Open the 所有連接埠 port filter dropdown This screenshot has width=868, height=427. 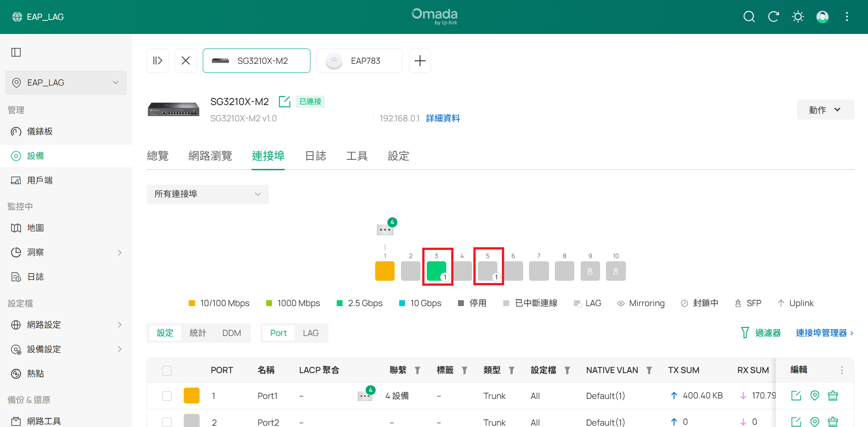[208, 194]
